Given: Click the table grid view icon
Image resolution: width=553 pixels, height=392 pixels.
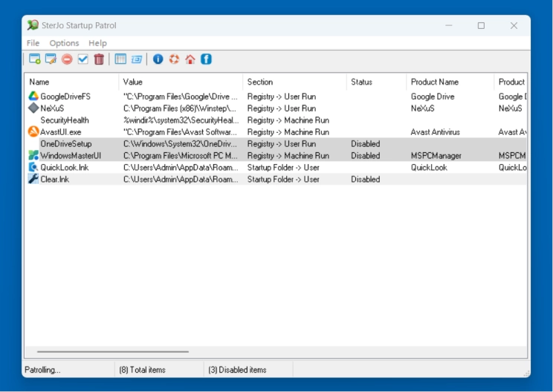Looking at the screenshot, I should pyautogui.click(x=120, y=59).
